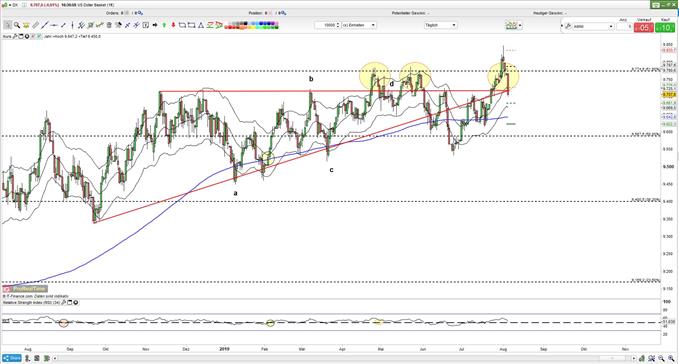
Task: Open the Einheiten dropdown
Action: click(359, 25)
